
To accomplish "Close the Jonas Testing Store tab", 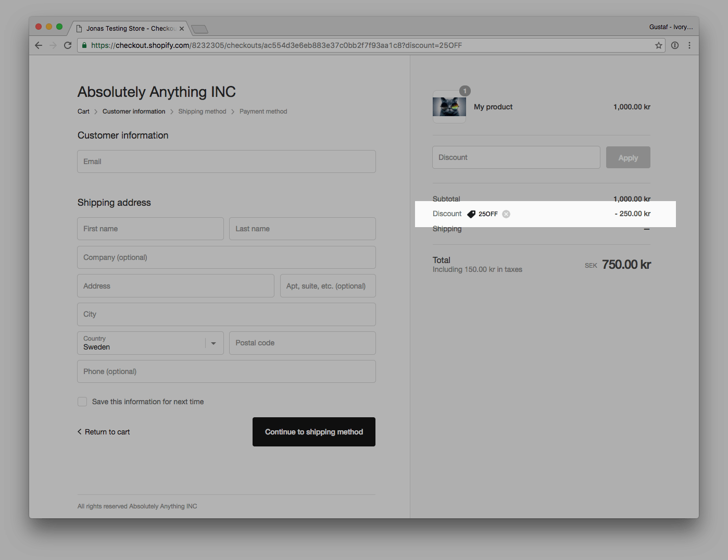I will (x=182, y=29).
